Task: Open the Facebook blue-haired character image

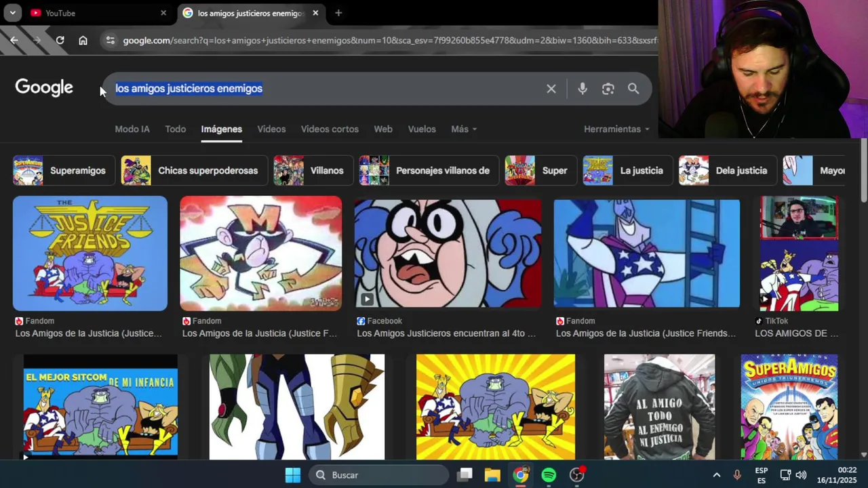Action: coord(448,253)
